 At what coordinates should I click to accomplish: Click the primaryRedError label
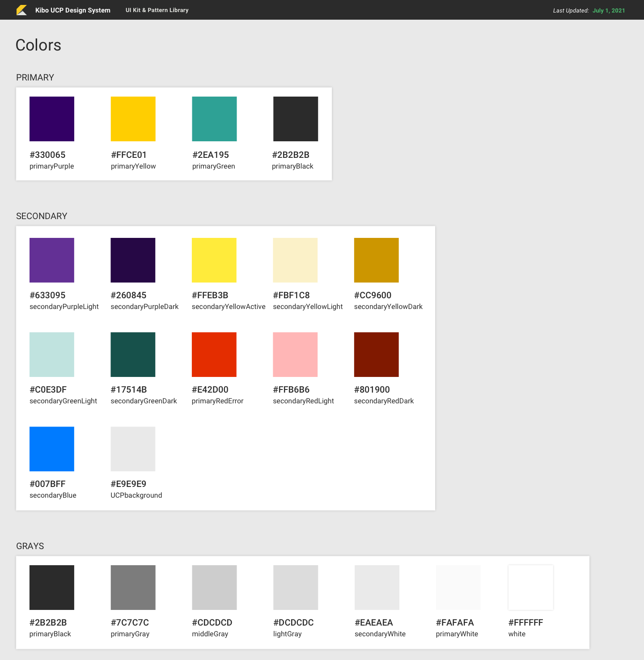click(218, 401)
